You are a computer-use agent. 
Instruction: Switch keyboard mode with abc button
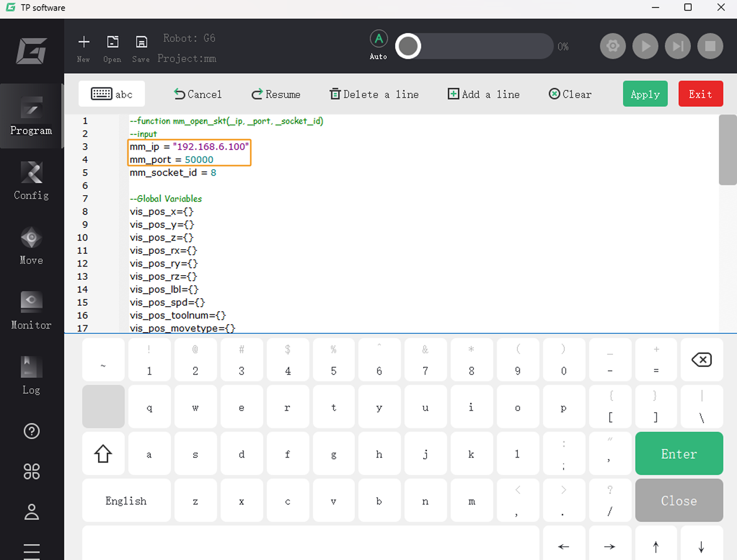point(112,94)
